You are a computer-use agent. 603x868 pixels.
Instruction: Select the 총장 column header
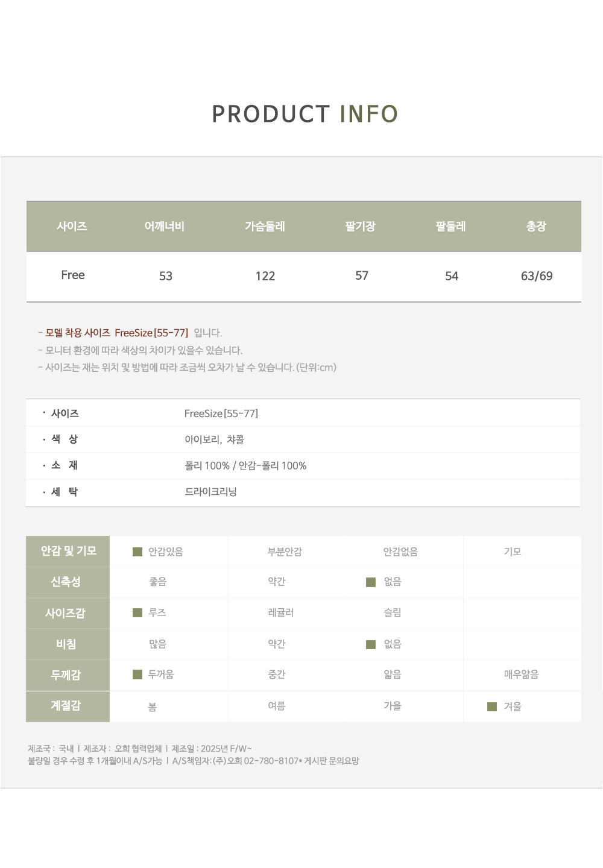[536, 227]
